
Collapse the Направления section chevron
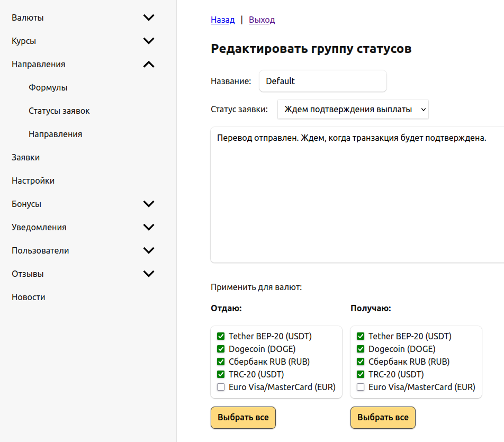pyautogui.click(x=149, y=64)
